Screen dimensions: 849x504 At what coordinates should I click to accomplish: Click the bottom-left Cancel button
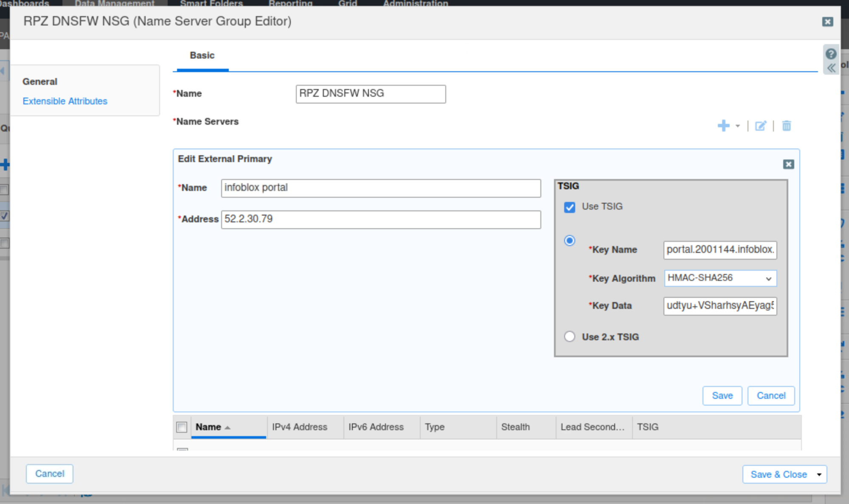pyautogui.click(x=50, y=473)
